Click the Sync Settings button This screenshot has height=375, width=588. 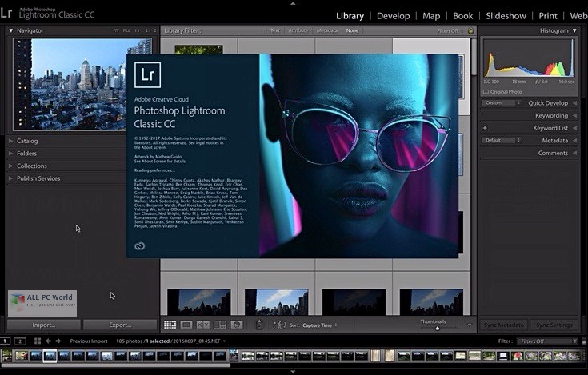(x=554, y=325)
